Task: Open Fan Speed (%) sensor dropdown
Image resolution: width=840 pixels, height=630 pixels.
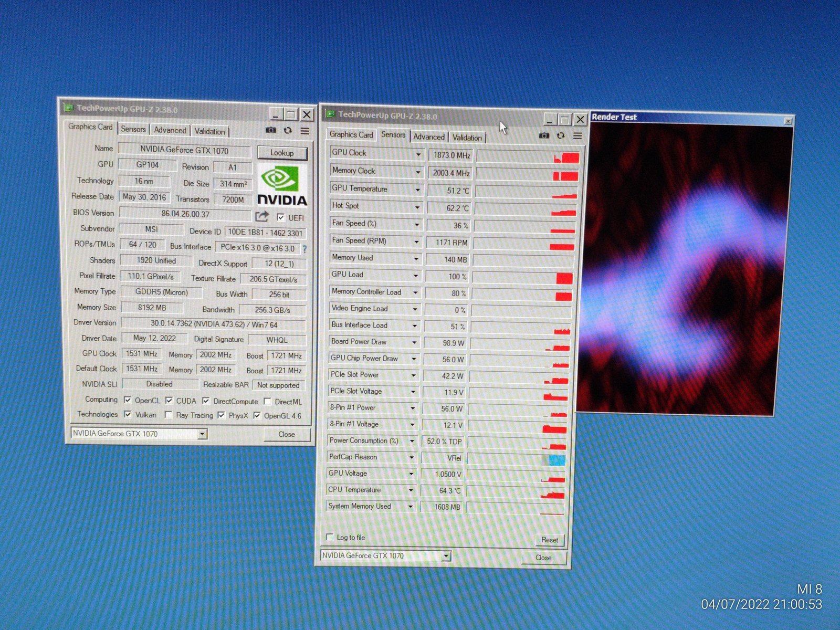Action: point(417,224)
